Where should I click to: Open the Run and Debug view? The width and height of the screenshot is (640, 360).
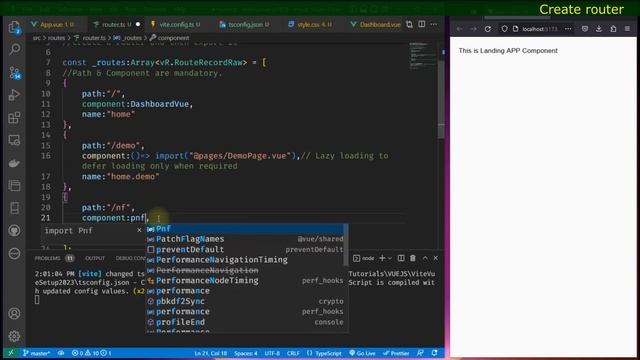click(14, 95)
